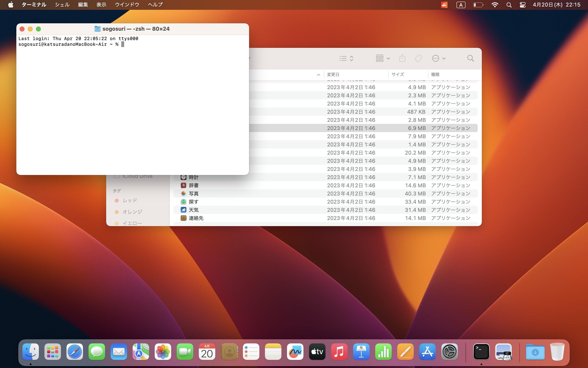Click Terminal window title proxy folder icon
Viewport: 588px width, 368px height.
(97, 29)
